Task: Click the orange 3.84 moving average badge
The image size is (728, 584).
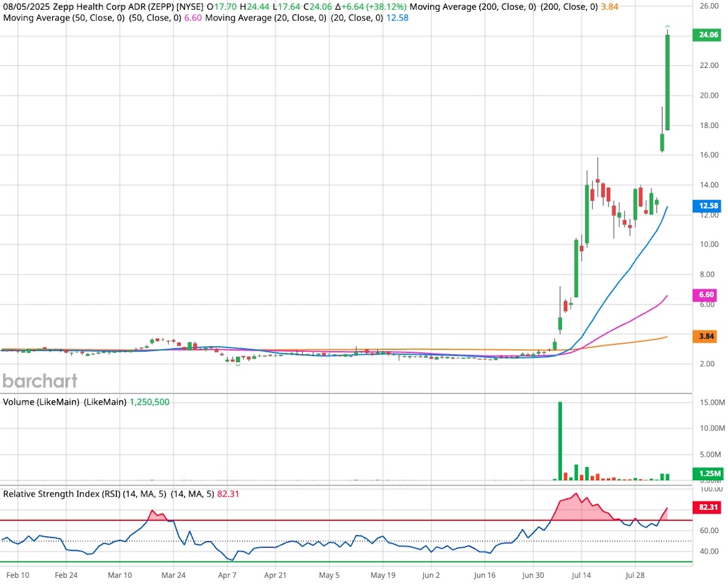Action: tap(706, 335)
